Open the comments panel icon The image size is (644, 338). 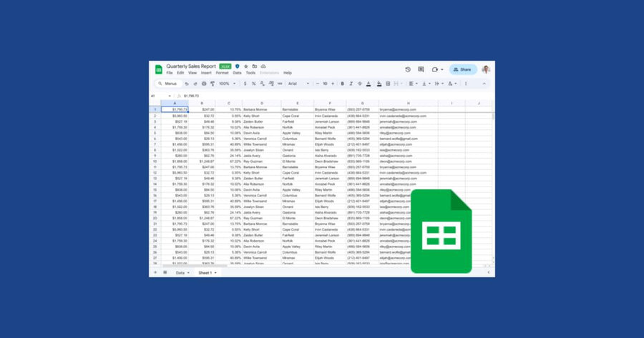click(x=421, y=69)
